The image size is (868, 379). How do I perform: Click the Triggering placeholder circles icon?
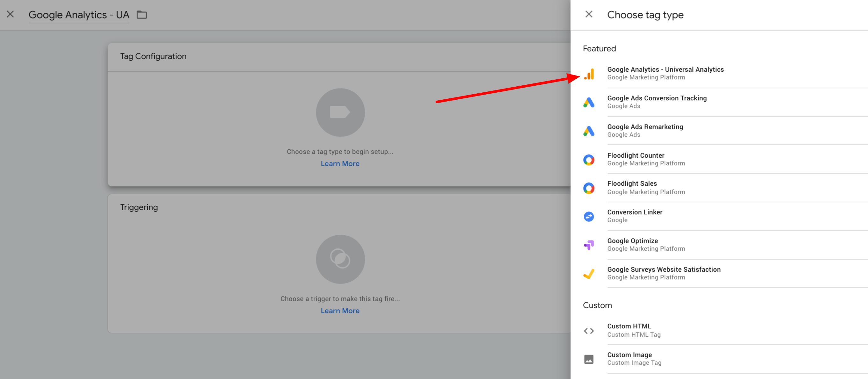340,259
